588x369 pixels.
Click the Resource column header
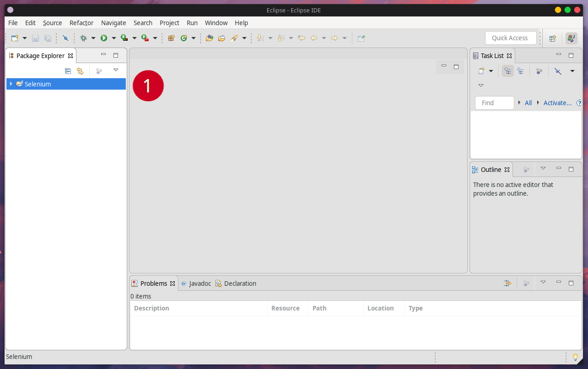pos(288,308)
